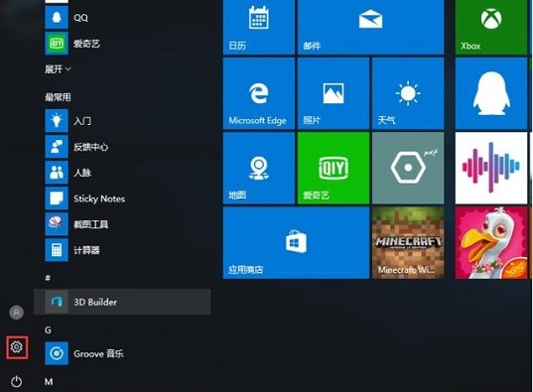Viewport: 533px width, 392px height.
Task: Launch the Minecraft tile
Action: (x=408, y=243)
